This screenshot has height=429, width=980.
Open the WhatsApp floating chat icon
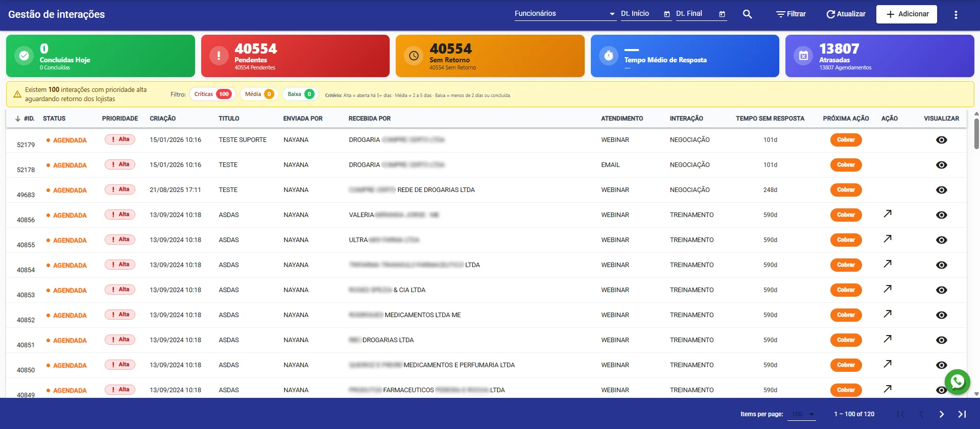tap(957, 382)
